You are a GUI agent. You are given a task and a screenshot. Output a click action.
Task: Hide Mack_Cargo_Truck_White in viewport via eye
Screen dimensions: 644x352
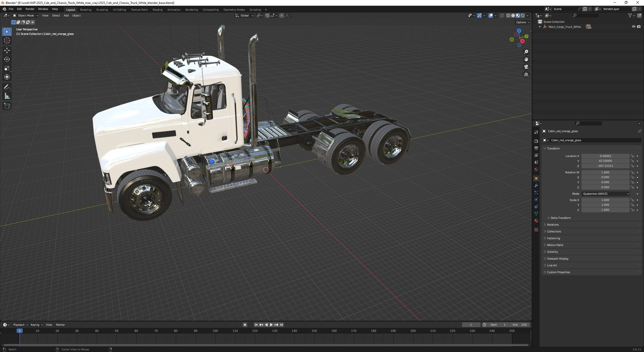point(634,27)
